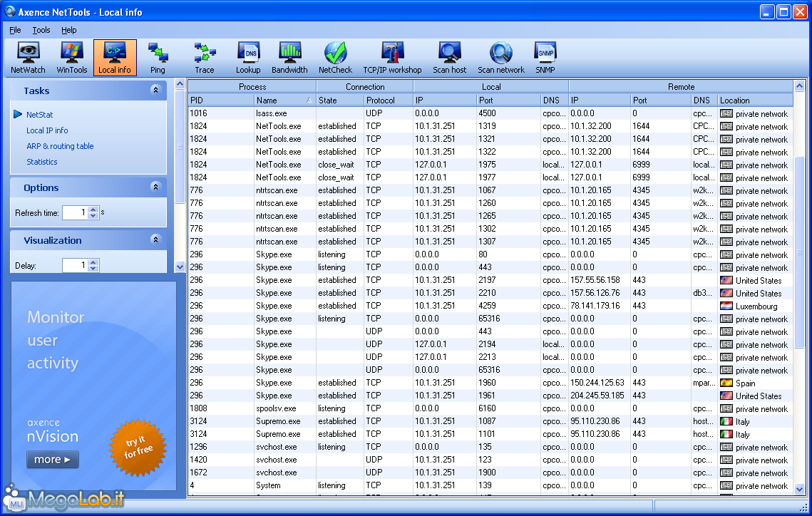Open the Scan network tool
The height and width of the screenshot is (516, 812).
tap(500, 58)
